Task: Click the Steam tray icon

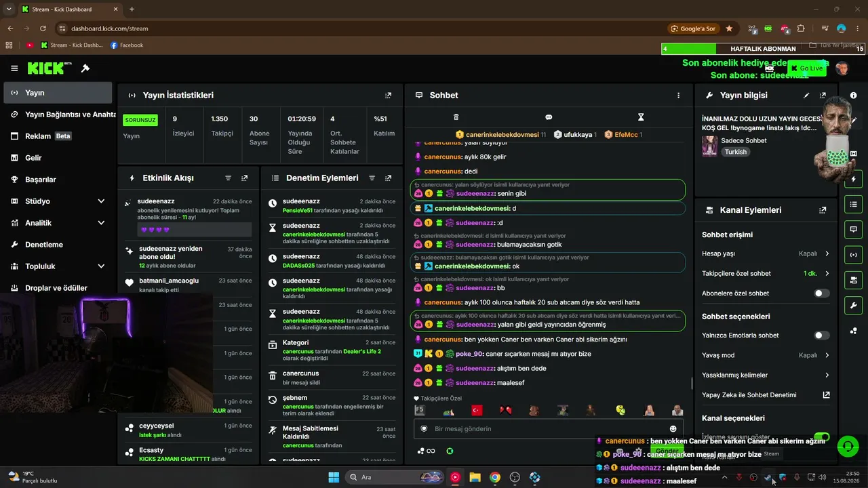Action: pos(768,477)
